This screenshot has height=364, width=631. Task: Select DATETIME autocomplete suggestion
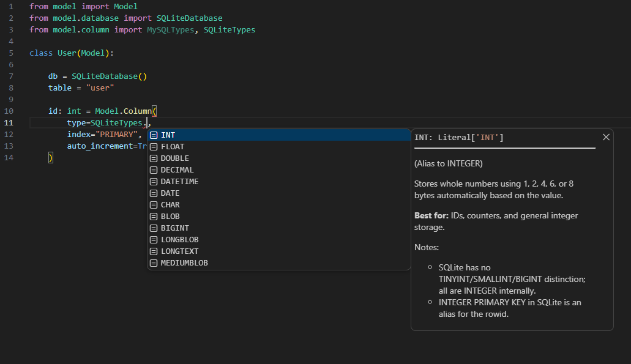click(x=279, y=182)
